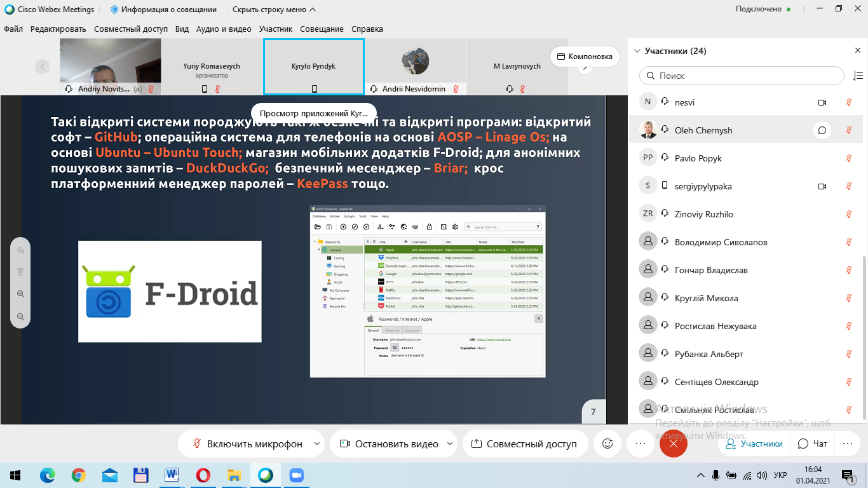Open Информация о совещании
Image resolution: width=868 pixels, height=488 pixels.
click(163, 10)
